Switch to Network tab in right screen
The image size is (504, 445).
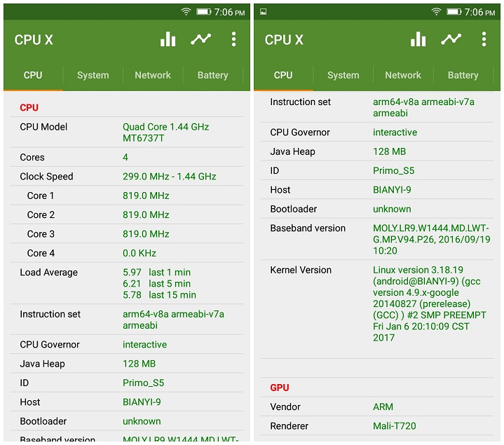[x=403, y=75]
